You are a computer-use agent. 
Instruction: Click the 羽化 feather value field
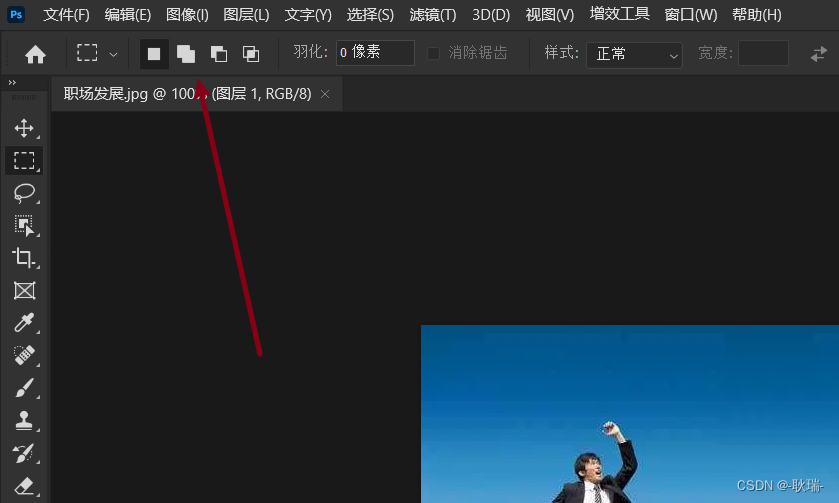tap(375, 52)
